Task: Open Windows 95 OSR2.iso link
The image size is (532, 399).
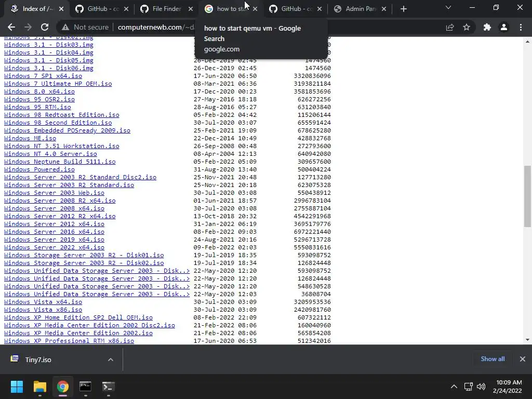Action: [39, 99]
